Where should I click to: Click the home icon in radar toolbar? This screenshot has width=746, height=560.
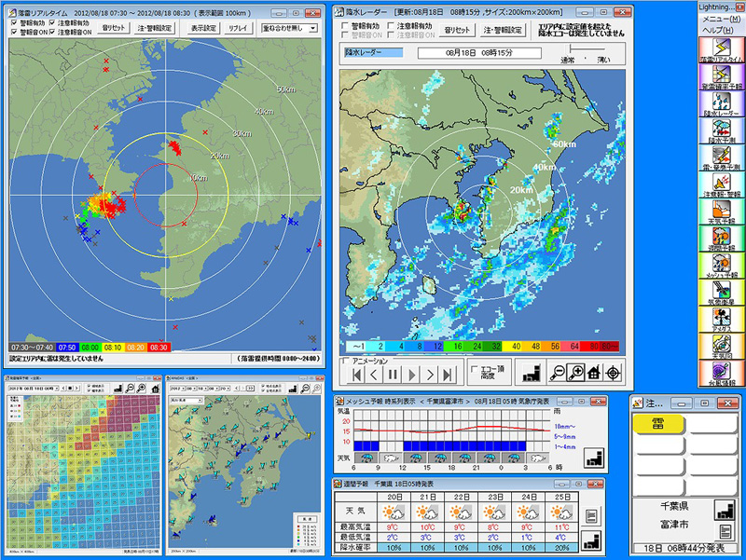pyautogui.click(x=594, y=373)
